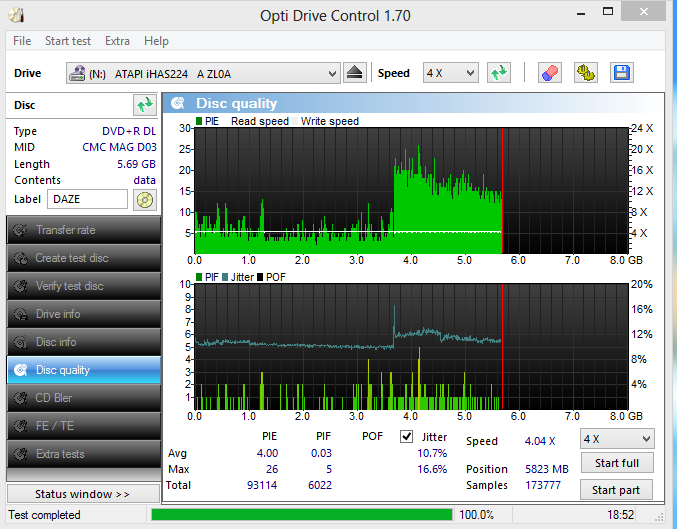Show the Disc info panel
The width and height of the screenshot is (677, 529).
point(84,342)
